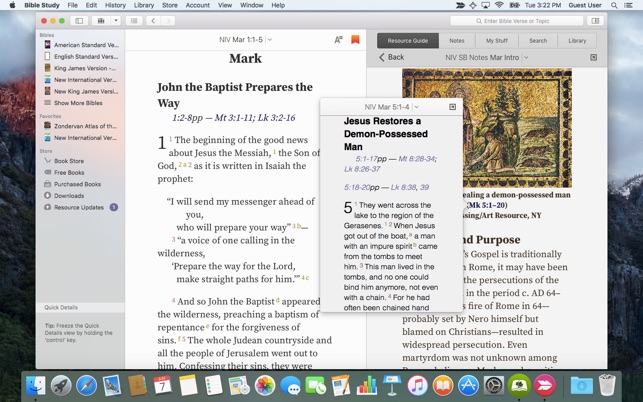
Task: Switch to the My Stuff tab
Action: pyautogui.click(x=497, y=40)
